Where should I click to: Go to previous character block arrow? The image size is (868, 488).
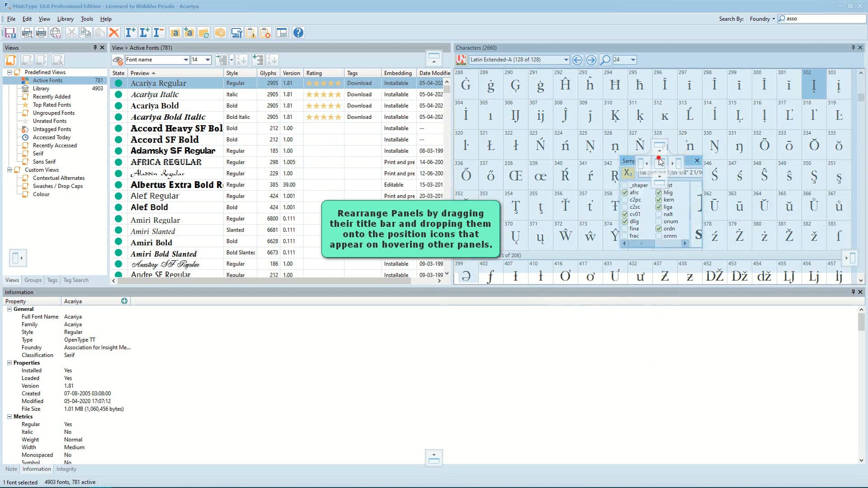[577, 60]
